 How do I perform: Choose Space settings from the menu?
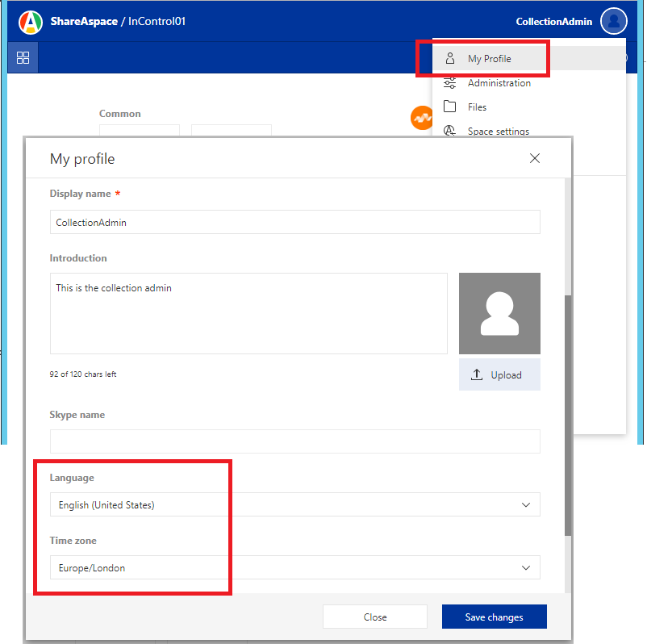(x=500, y=131)
